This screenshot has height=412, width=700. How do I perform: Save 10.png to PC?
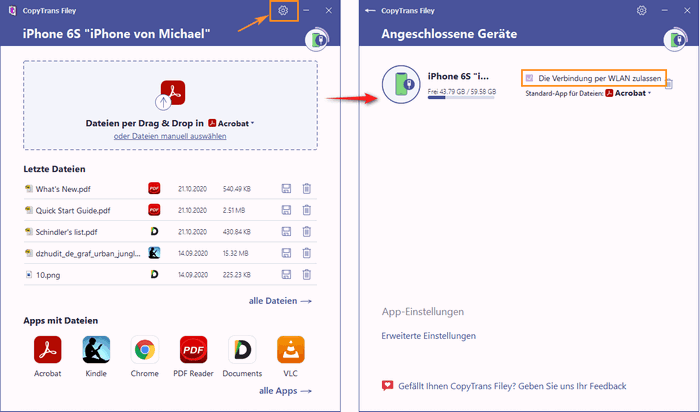(x=286, y=275)
